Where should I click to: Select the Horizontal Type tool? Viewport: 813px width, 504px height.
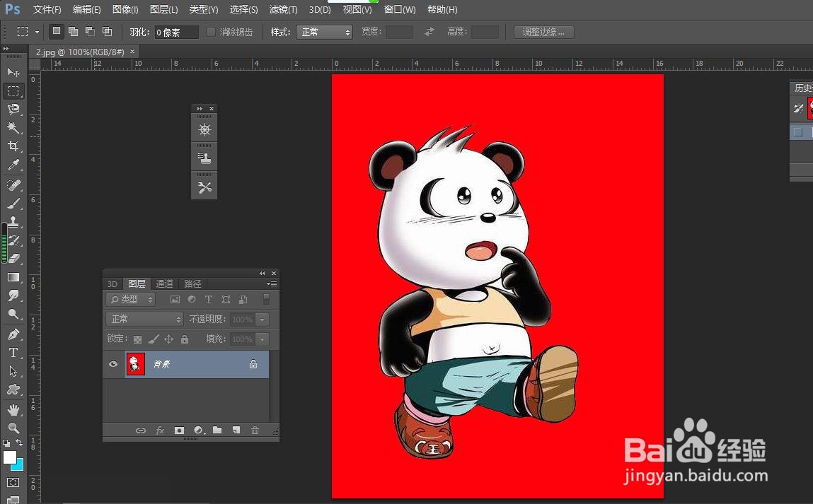click(13, 353)
